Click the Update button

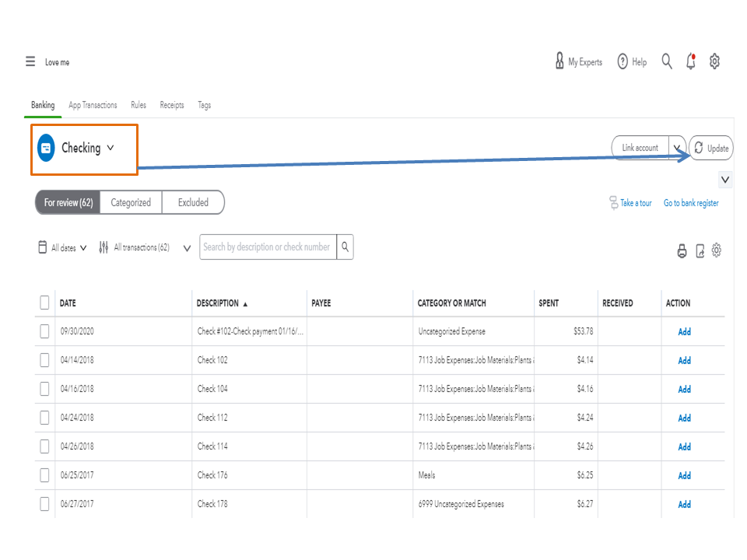[x=711, y=148]
